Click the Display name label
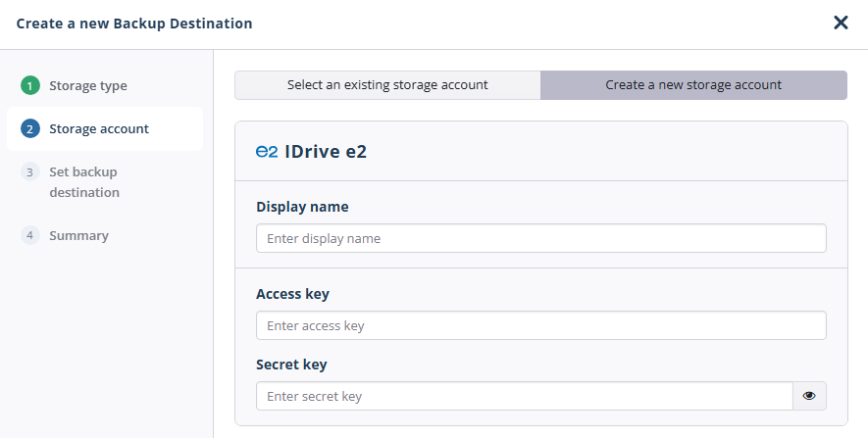 tap(302, 207)
